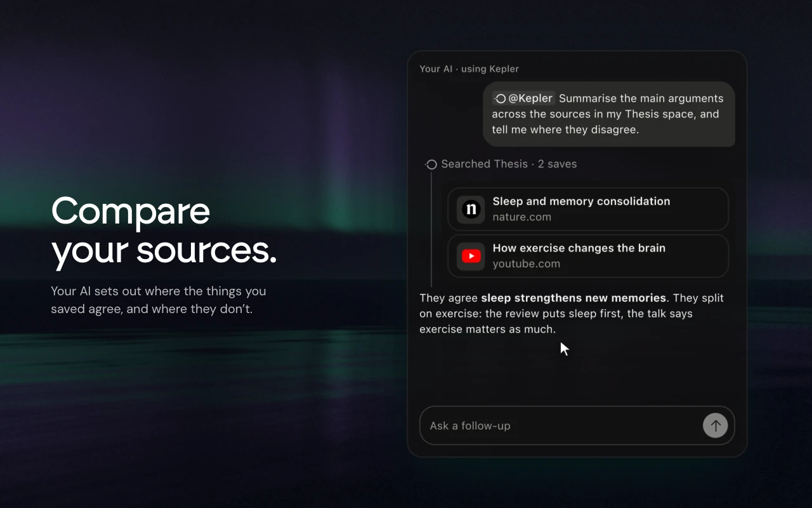Click the bold sleep strengthens new memories text
The height and width of the screenshot is (508, 812).
point(573,298)
